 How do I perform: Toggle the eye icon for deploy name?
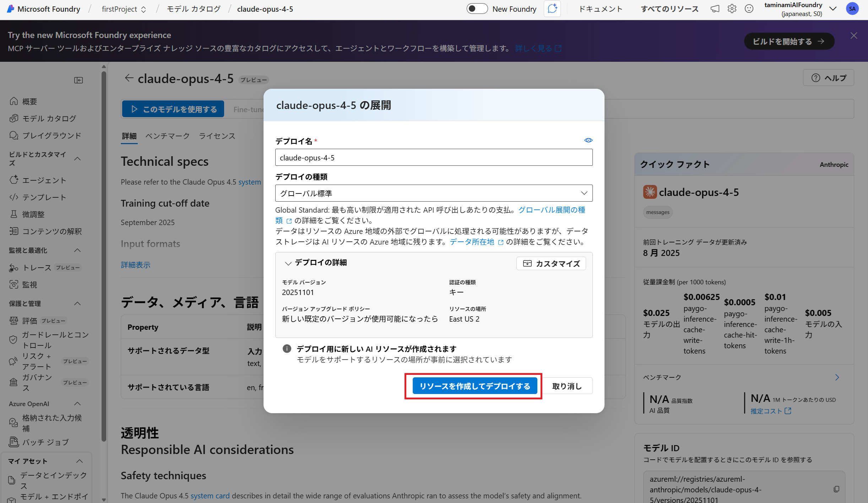point(588,140)
